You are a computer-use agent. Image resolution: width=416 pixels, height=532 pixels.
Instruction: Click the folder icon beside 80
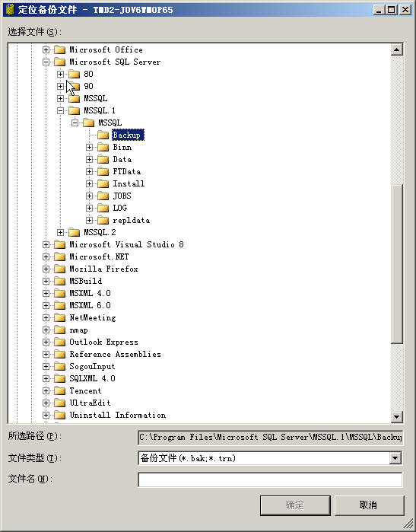pyautogui.click(x=75, y=75)
